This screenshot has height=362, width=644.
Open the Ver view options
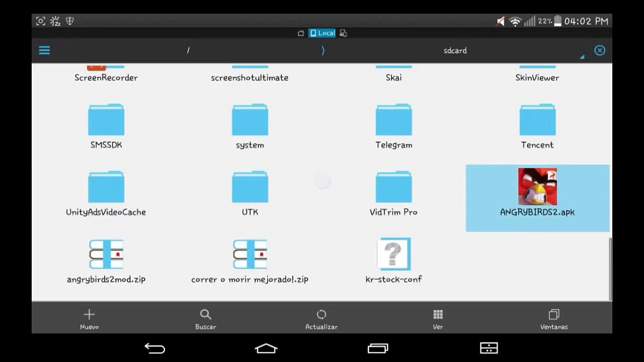[438, 319]
